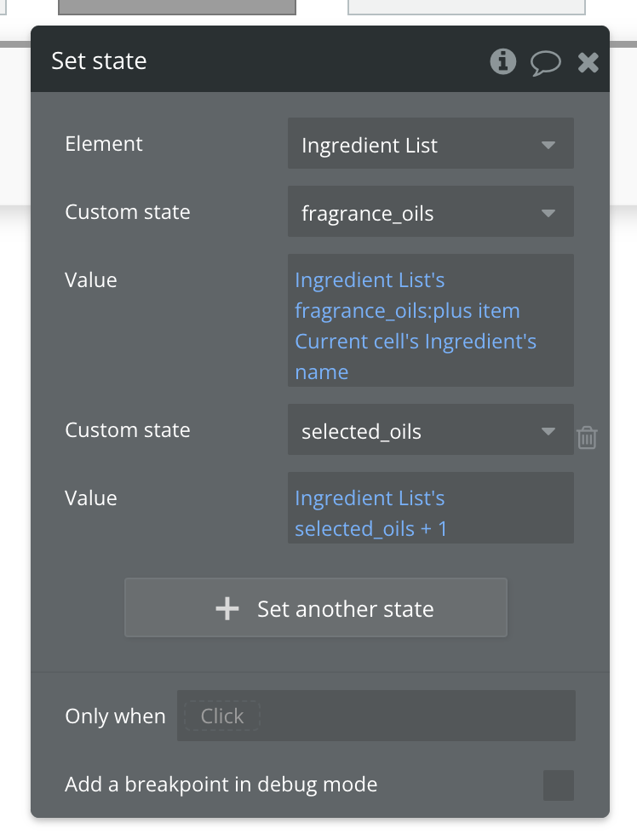Click 'Ingredient List's fragrance_oils:plus item' expression text

(x=407, y=296)
